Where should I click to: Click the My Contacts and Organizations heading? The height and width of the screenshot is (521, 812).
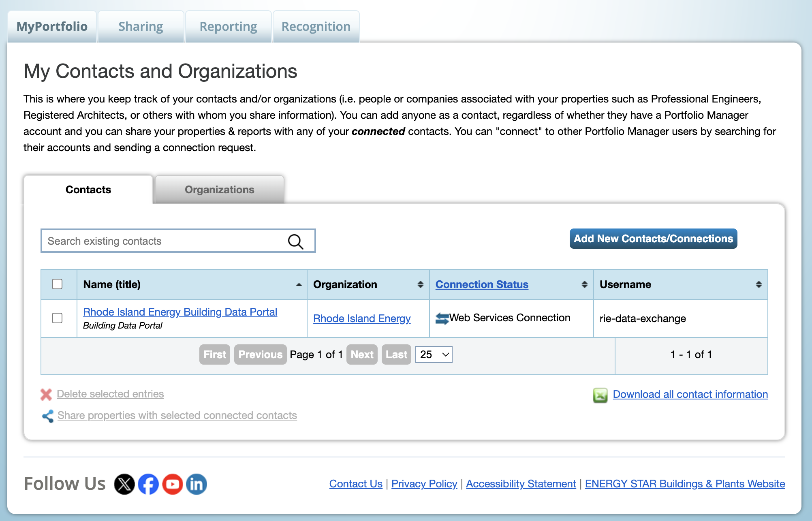point(160,71)
